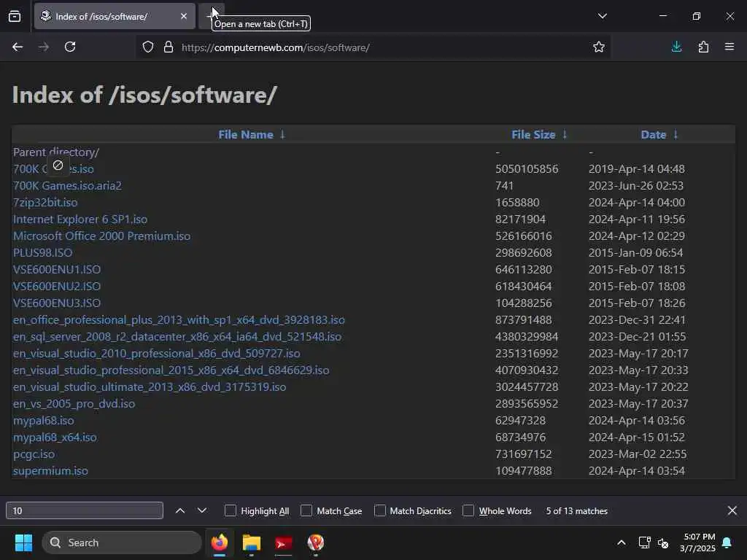
Task: Open en_visual_studio_ultimate_2013 iso link
Action: 150,386
